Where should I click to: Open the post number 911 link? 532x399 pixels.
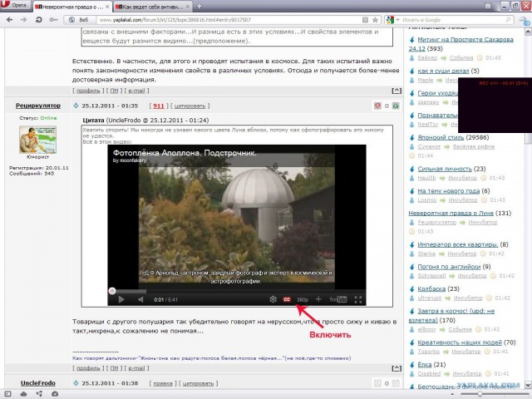click(x=159, y=106)
